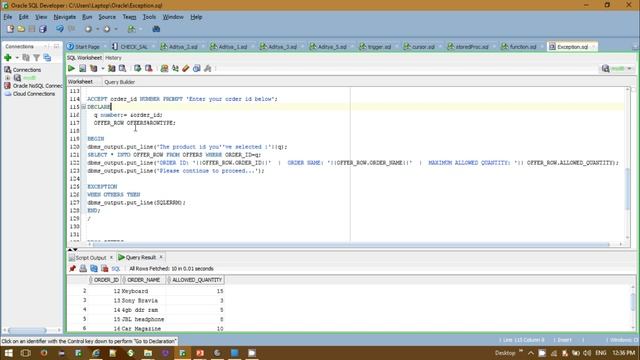The height and width of the screenshot is (360, 640).
Task: Select the Oracle NoSQL Connections tree item
Action: point(34,86)
